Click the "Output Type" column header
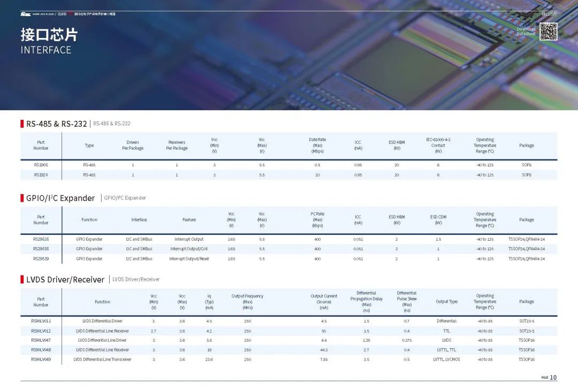The height and width of the screenshot is (392, 578). [446, 302]
